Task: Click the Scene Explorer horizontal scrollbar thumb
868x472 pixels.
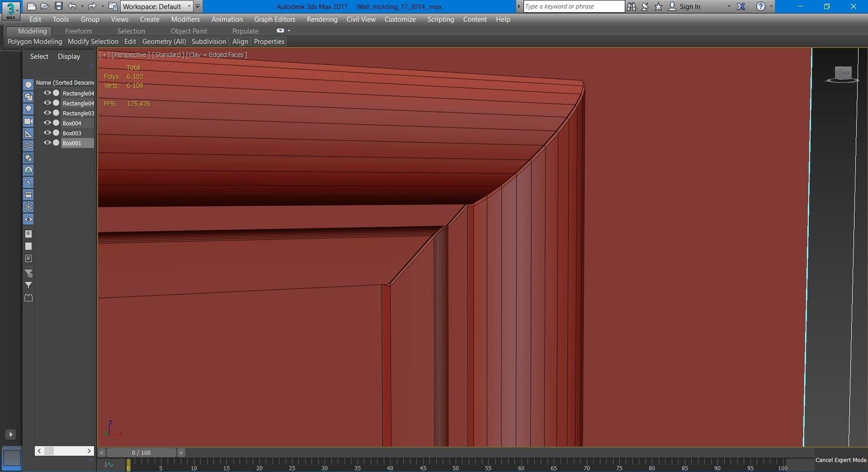Action: coord(49,451)
